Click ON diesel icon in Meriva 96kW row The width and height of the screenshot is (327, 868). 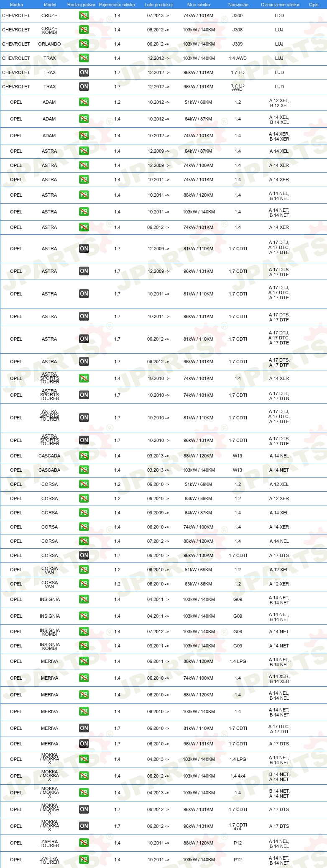click(84, 744)
